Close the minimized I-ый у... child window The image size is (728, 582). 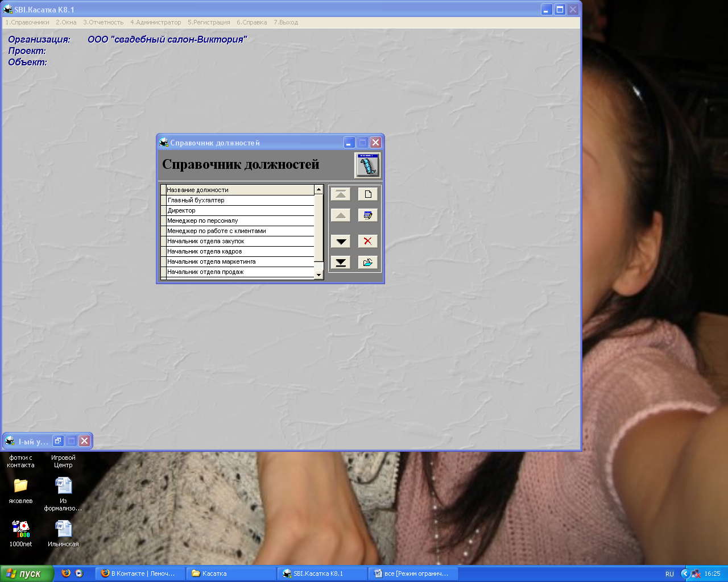[84, 440]
